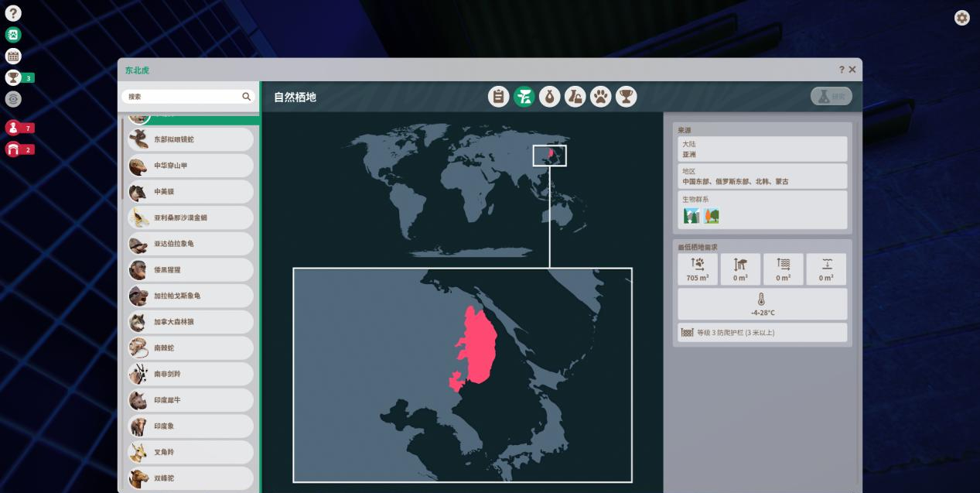Open the settings gear icon

point(961,18)
